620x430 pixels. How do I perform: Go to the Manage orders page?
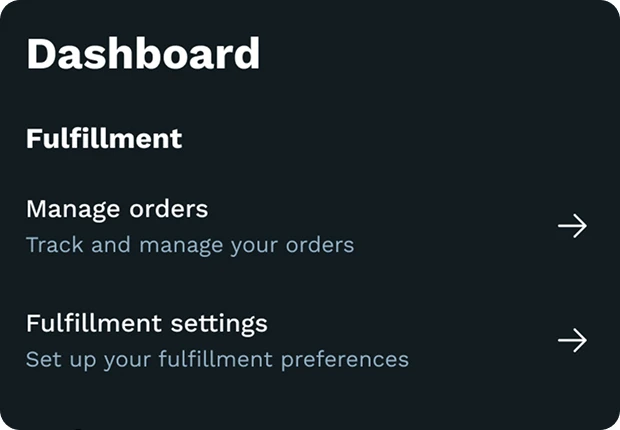117,209
